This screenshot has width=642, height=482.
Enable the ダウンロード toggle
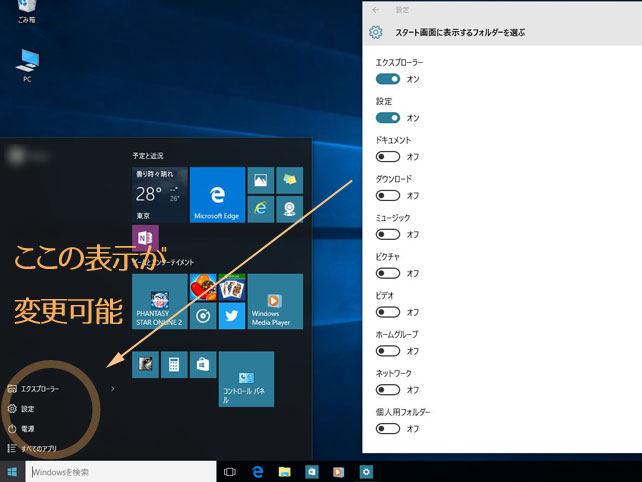click(x=387, y=195)
